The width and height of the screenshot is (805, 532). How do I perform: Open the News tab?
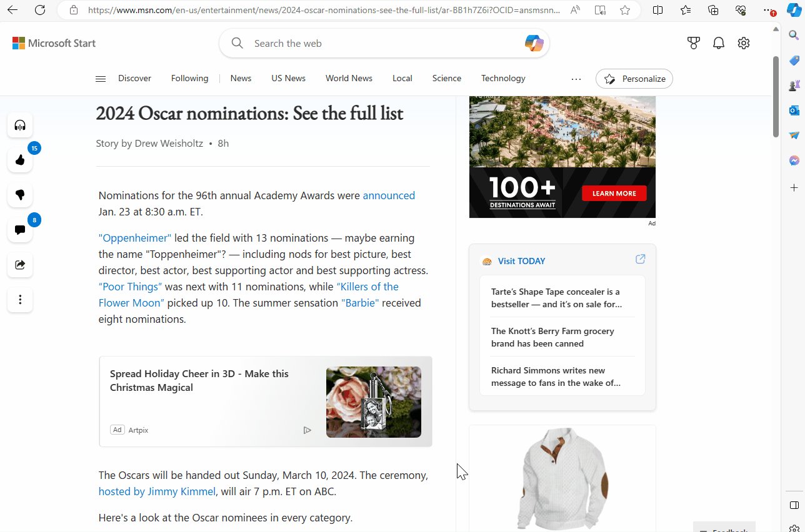point(241,79)
